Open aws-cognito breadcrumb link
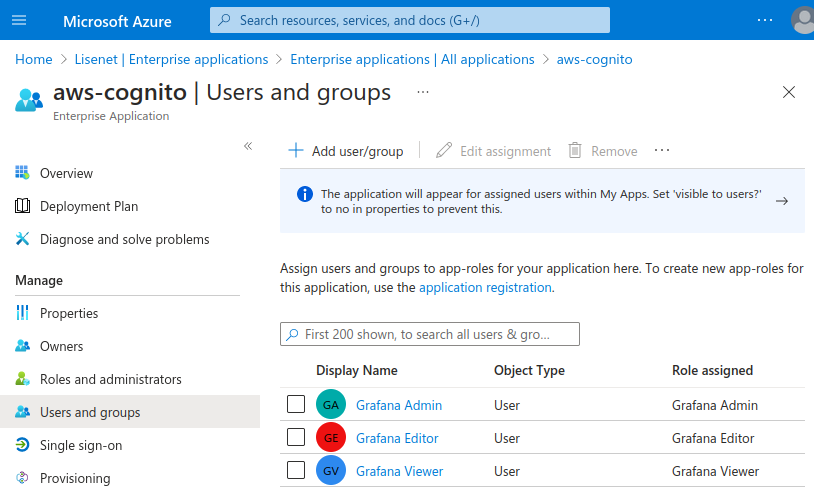This screenshot has height=503, width=814. click(x=594, y=59)
